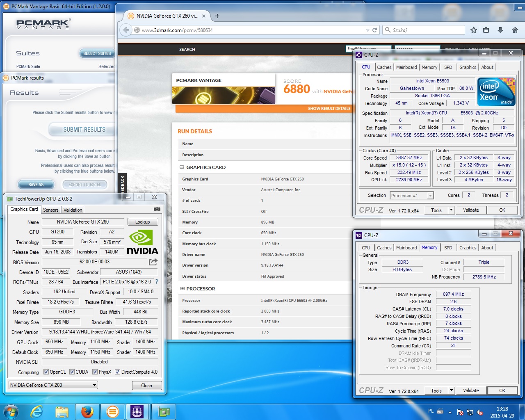Click the Firefox address bar

click(252, 30)
